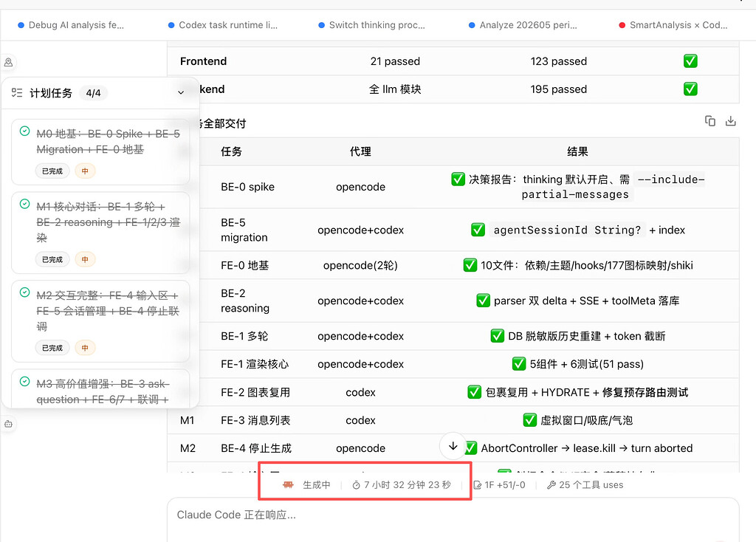Toggle M1 核心对话 task check circle
The height and width of the screenshot is (542, 756).
(x=24, y=204)
